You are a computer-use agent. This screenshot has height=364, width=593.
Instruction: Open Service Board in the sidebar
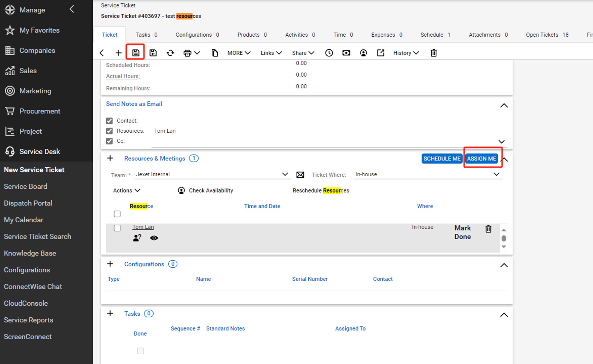[26, 186]
